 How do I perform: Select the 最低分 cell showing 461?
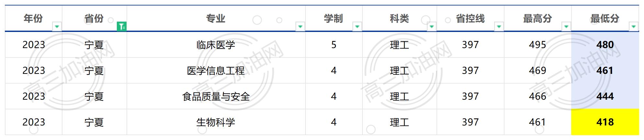tap(605, 71)
